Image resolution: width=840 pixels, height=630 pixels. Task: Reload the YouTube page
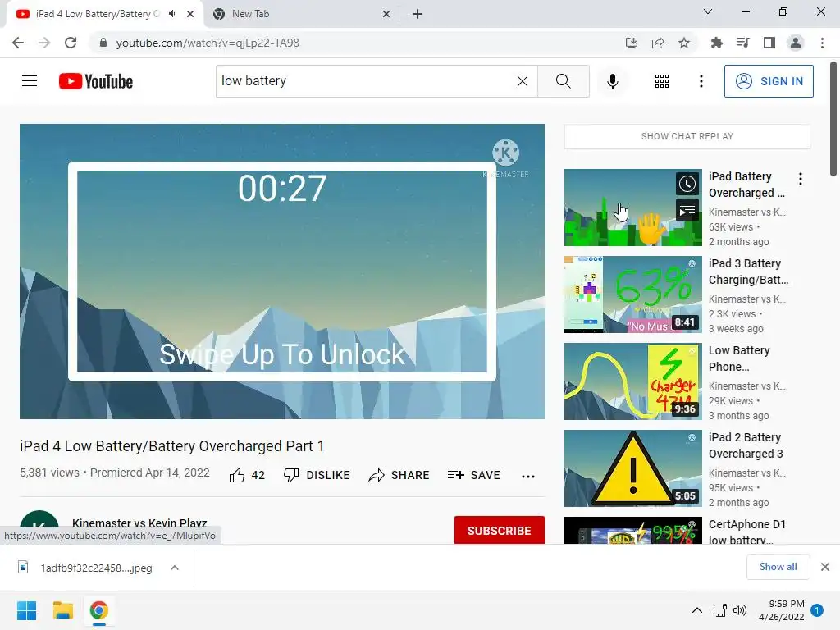[71, 43]
